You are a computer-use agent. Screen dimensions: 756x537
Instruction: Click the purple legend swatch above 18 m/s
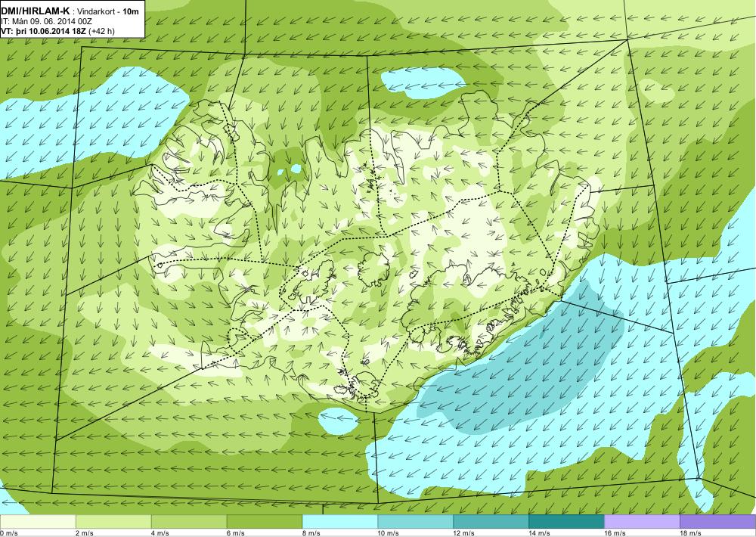pos(718,522)
